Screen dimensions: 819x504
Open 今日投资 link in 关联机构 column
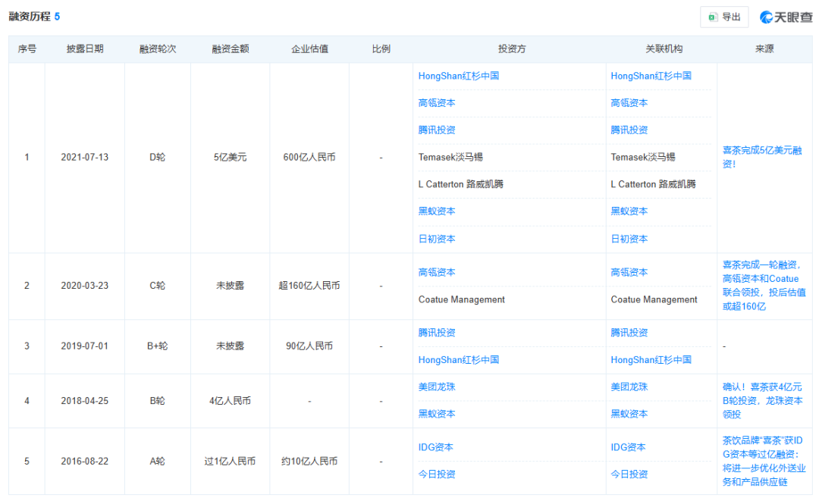(629, 474)
